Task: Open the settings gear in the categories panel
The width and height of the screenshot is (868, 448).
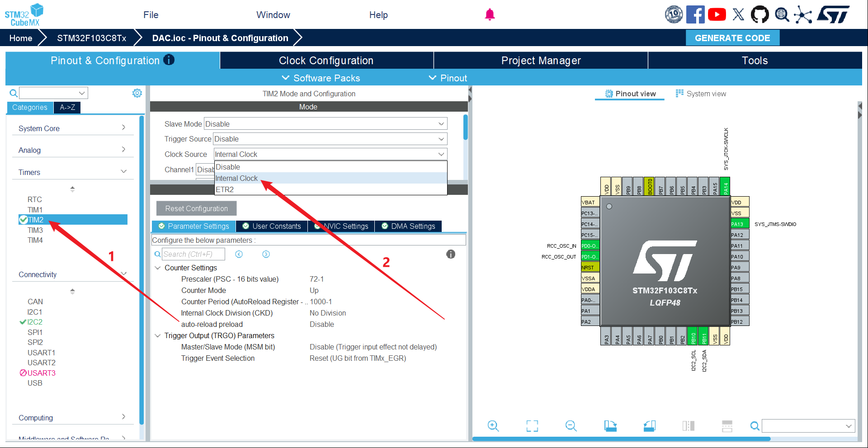Action: [x=137, y=93]
